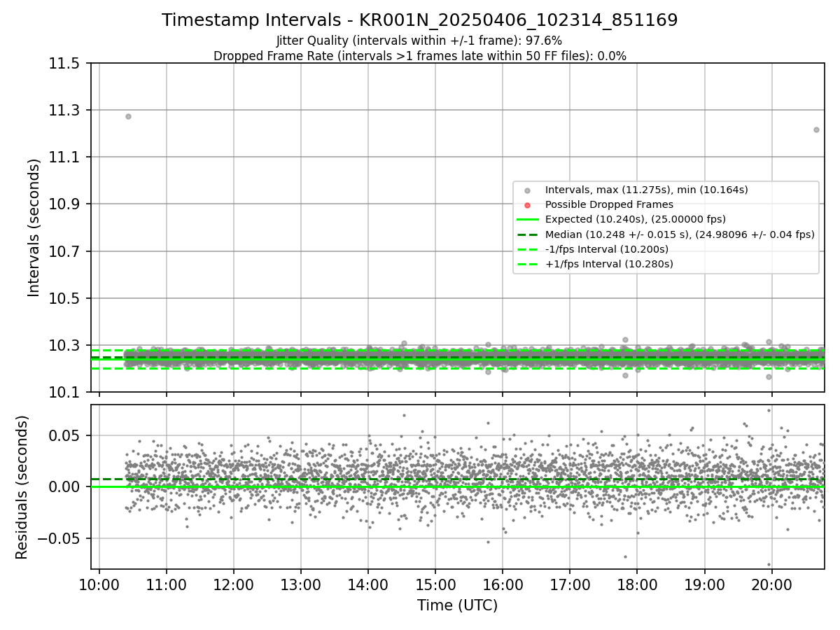Click the red Possible Dropped Frames marker
Image resolution: width=840 pixels, height=630 pixels.
pos(528,205)
